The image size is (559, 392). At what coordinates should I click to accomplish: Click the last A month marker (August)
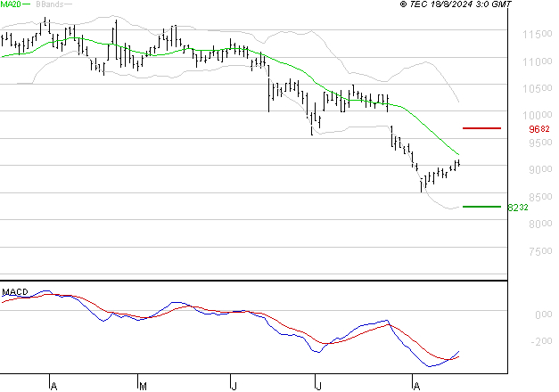click(x=416, y=386)
